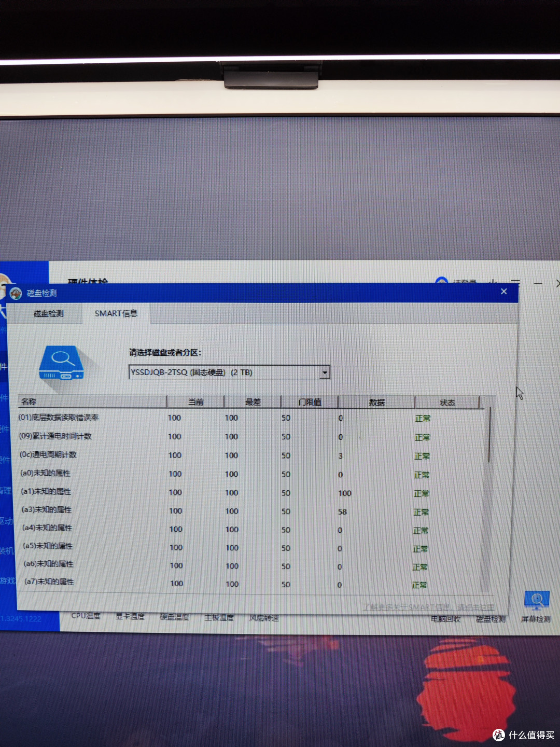Click data value 3 in 0c row
This screenshot has width=560, height=747.
[x=341, y=455]
